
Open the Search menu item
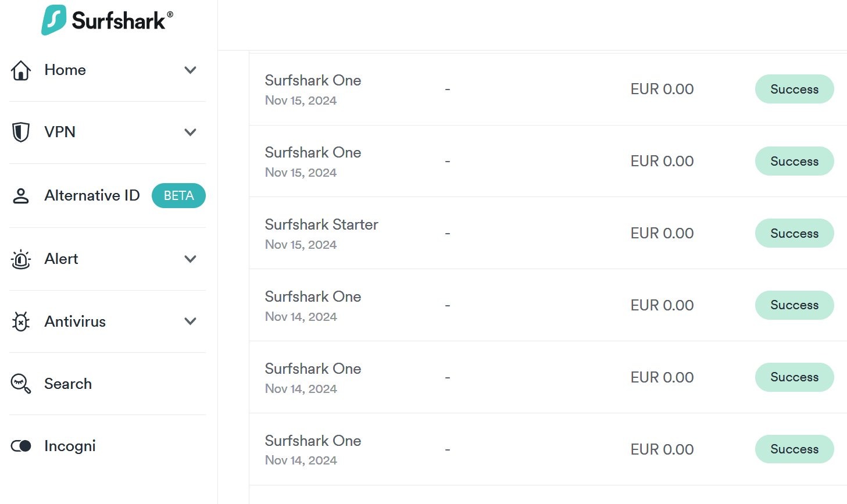tap(68, 384)
